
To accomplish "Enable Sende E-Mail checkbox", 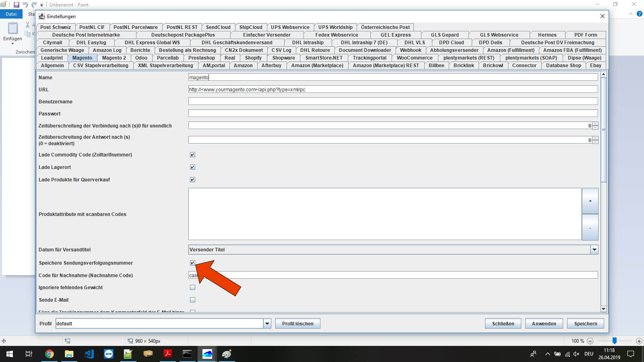I will [x=192, y=300].
